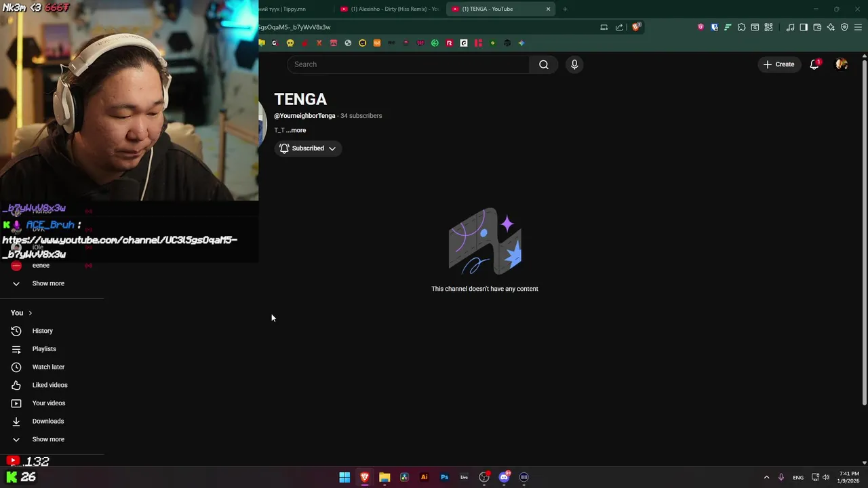Click the browser address bar URL

[x=294, y=27]
